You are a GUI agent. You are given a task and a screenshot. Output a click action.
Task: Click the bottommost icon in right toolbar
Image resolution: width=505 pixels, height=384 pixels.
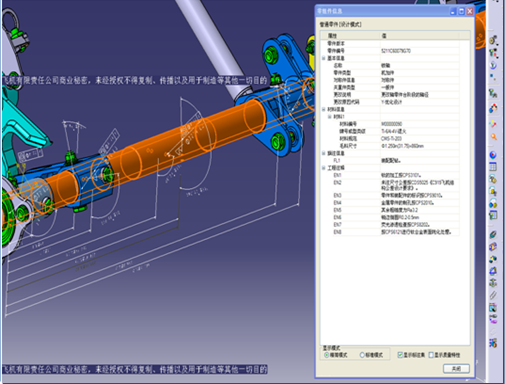(493, 343)
